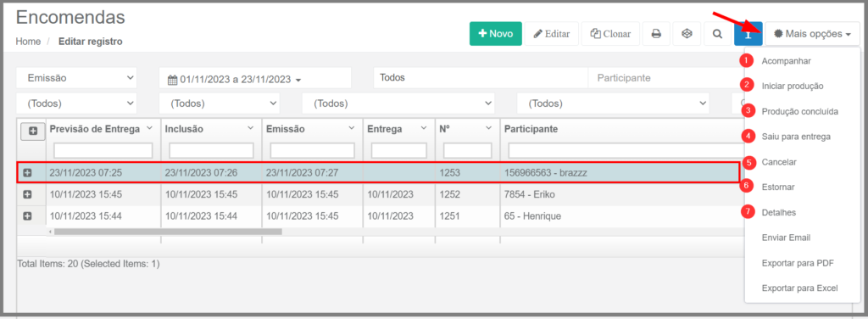Click the Editar button
Viewport: 868px width, 319px height.
click(x=551, y=34)
